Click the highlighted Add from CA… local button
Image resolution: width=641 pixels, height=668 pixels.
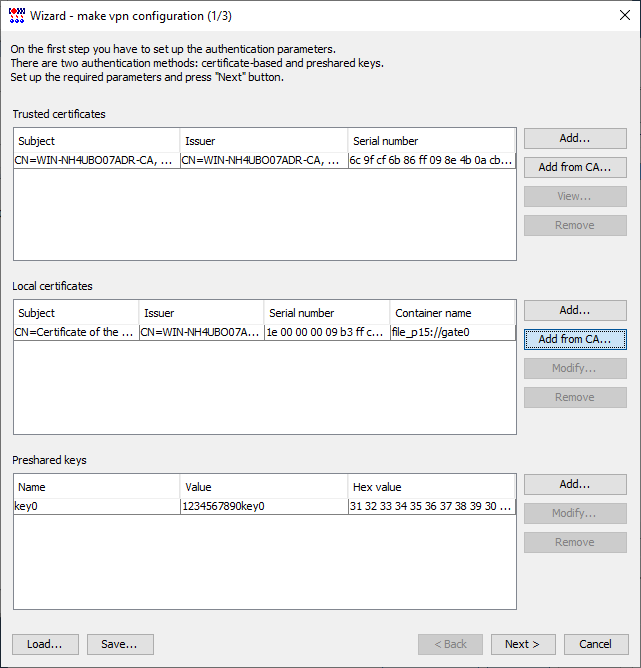coord(575,340)
